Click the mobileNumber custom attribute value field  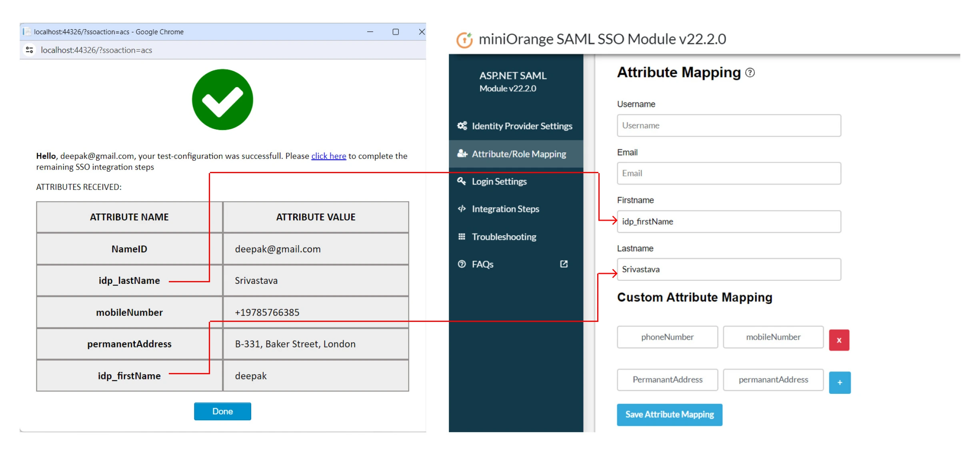click(x=773, y=337)
